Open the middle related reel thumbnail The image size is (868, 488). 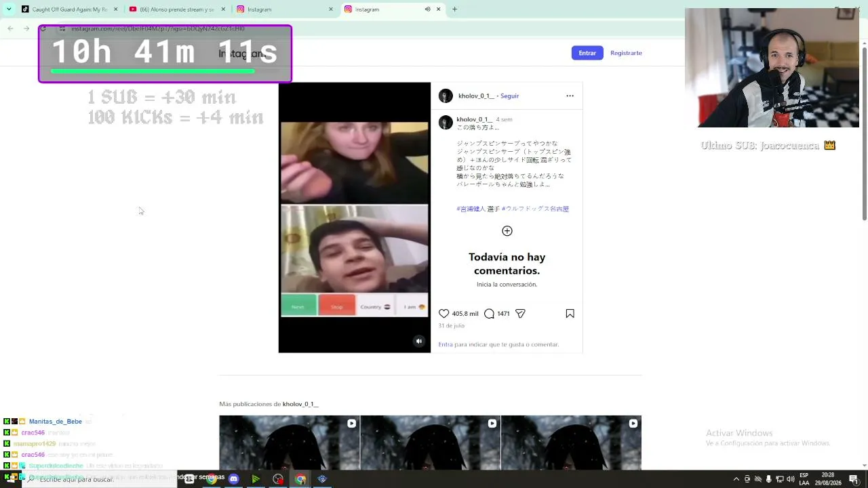click(x=430, y=443)
